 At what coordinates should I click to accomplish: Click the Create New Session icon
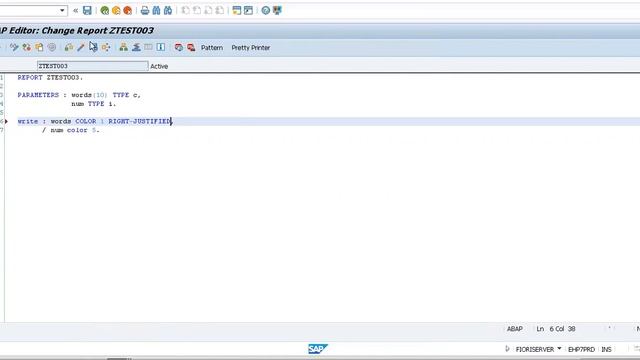(237, 11)
